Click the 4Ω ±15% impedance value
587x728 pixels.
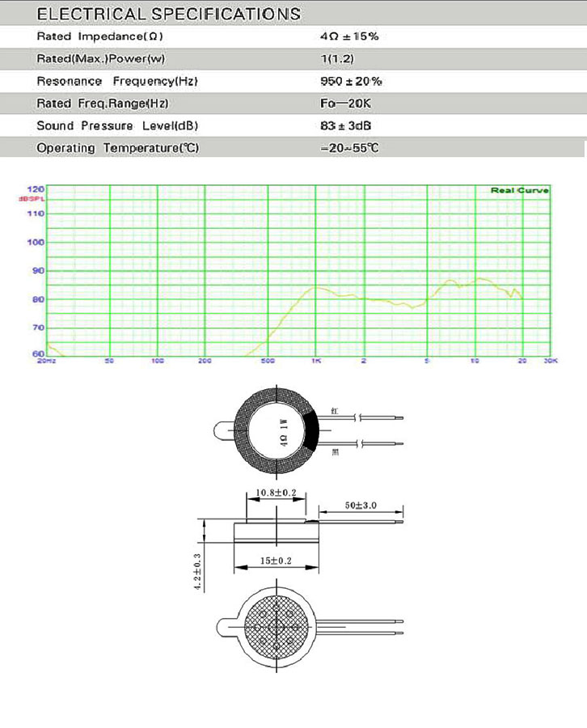(x=349, y=37)
